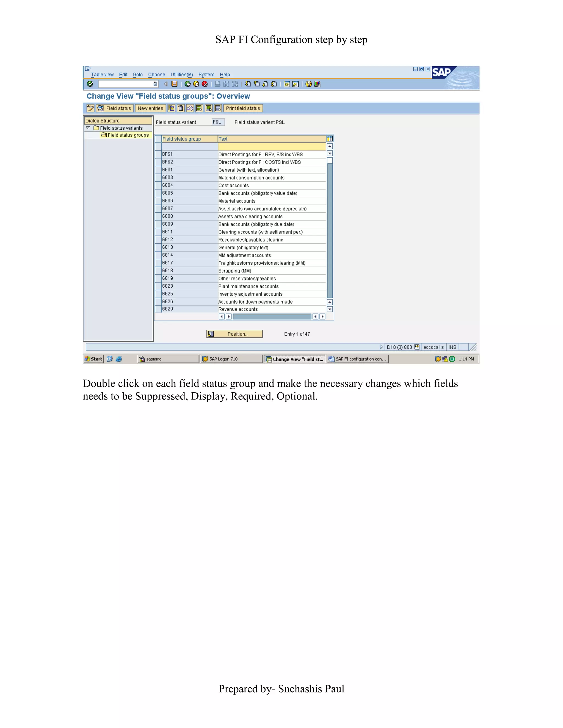Open the System menu

(x=206, y=75)
